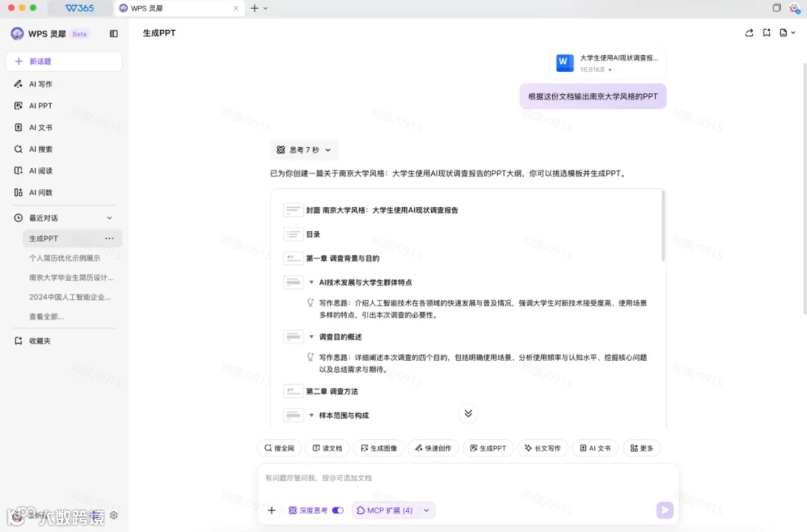Click the 生成图像 chip
The image size is (807, 532).
379,448
